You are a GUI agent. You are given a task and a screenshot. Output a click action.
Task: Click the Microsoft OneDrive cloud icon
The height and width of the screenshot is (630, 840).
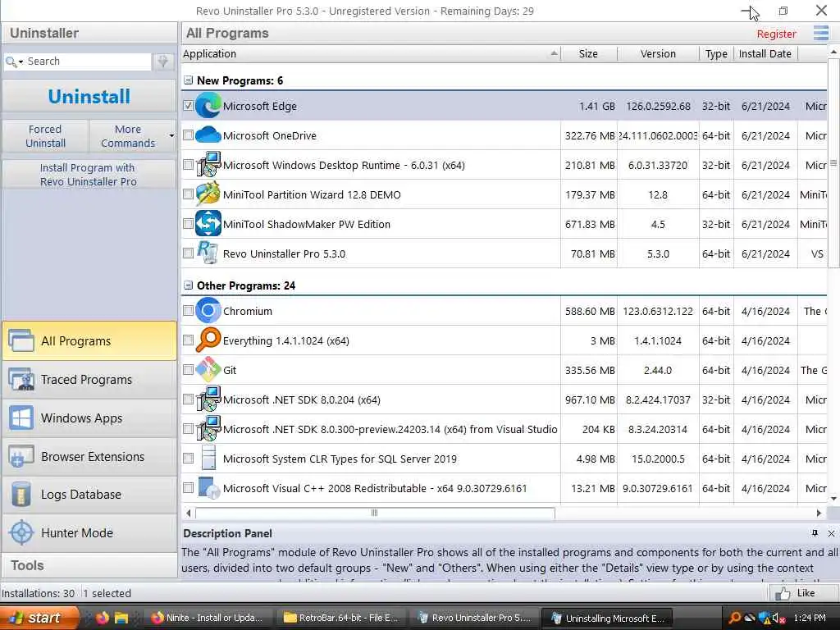pyautogui.click(x=208, y=135)
